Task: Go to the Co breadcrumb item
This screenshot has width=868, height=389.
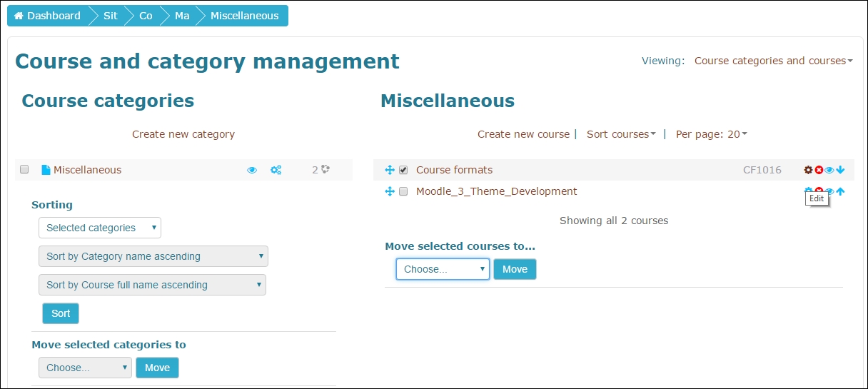Action: point(146,16)
